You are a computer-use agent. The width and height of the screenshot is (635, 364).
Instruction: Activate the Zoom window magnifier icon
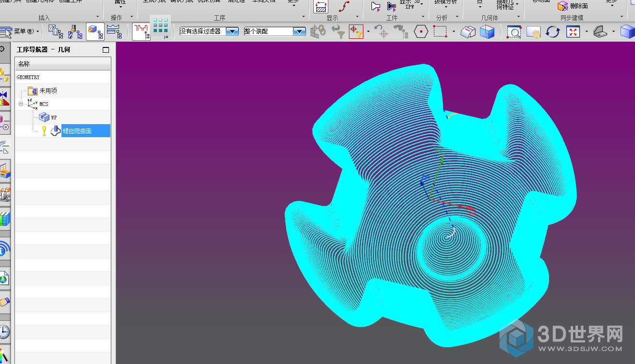coord(514,32)
